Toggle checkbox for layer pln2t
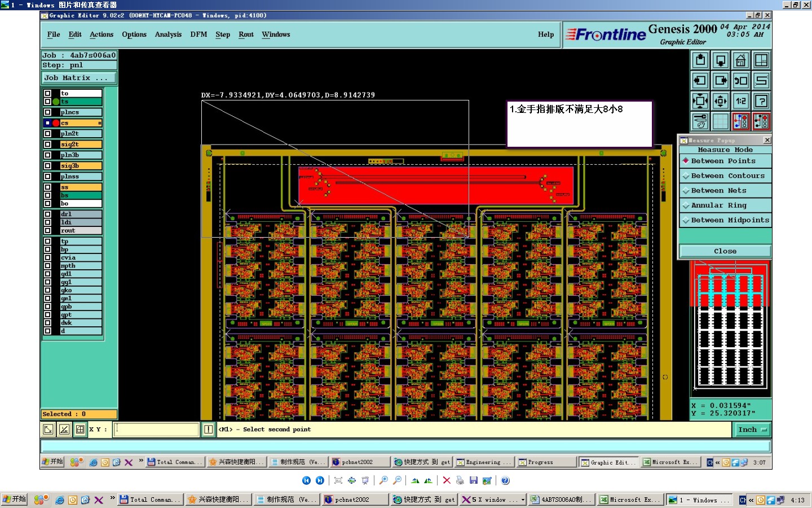The height and width of the screenshot is (508, 812). click(x=47, y=134)
